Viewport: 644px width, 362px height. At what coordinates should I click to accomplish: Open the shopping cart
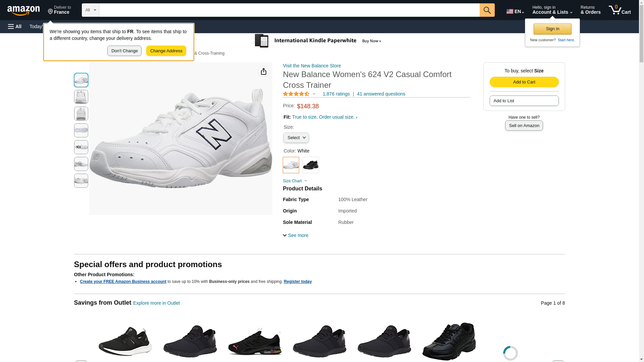coord(620,10)
